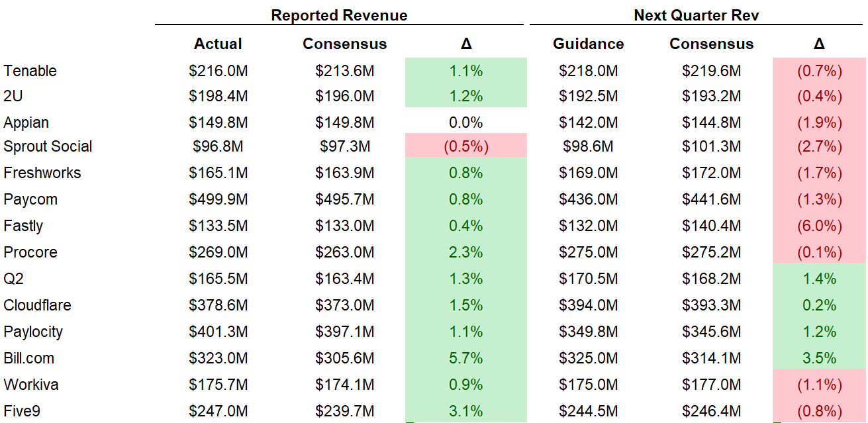Select the Paylocity row label
The image size is (868, 423).
(x=33, y=332)
